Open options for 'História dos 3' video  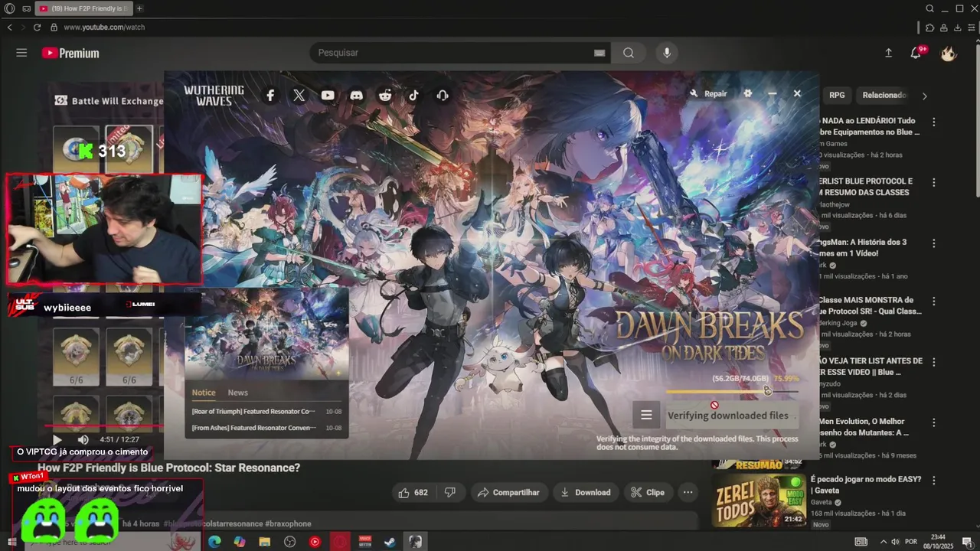pyautogui.click(x=933, y=243)
